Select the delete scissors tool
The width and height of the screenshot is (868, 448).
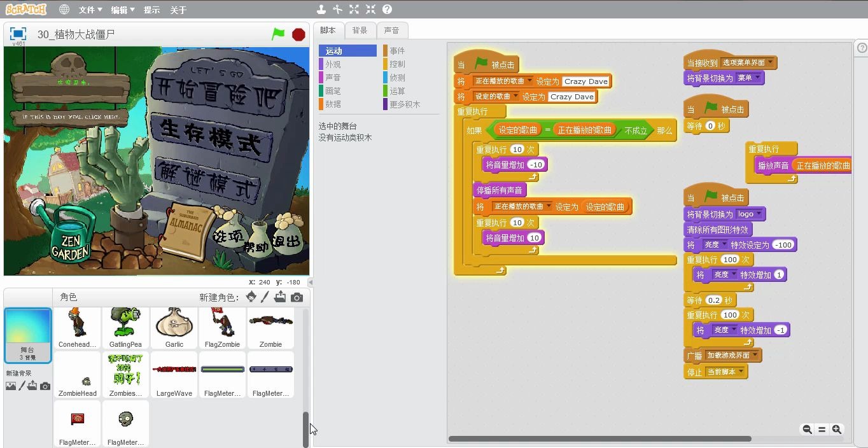(x=337, y=10)
